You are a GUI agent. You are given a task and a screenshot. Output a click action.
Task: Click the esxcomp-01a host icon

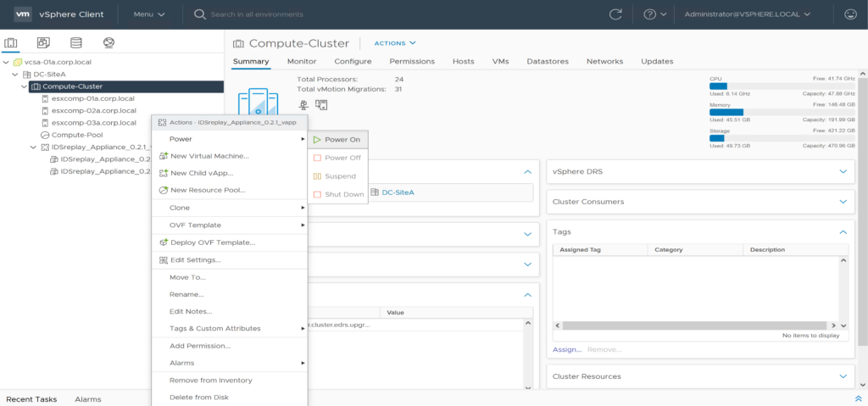(x=46, y=98)
